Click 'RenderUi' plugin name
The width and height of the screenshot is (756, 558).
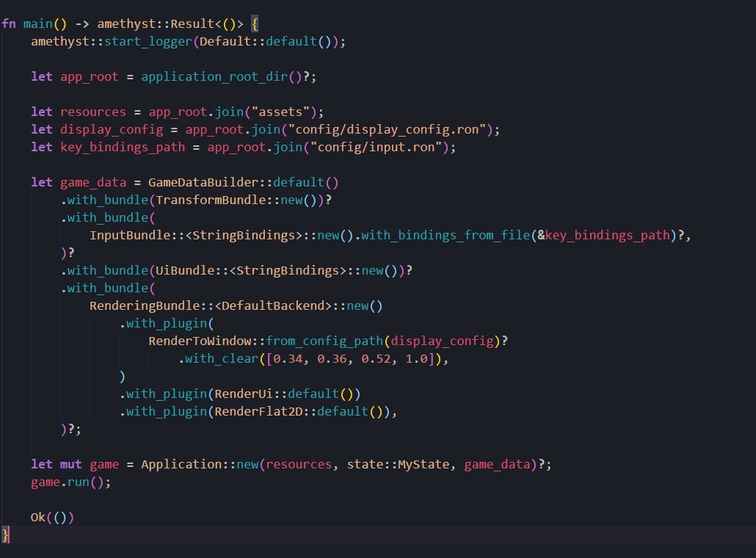[x=244, y=394]
